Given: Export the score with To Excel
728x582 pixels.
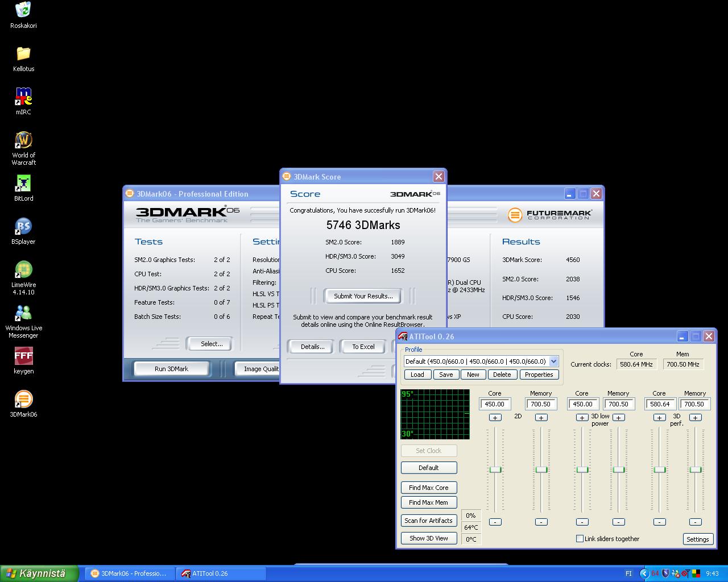Looking at the screenshot, I should pyautogui.click(x=363, y=347).
